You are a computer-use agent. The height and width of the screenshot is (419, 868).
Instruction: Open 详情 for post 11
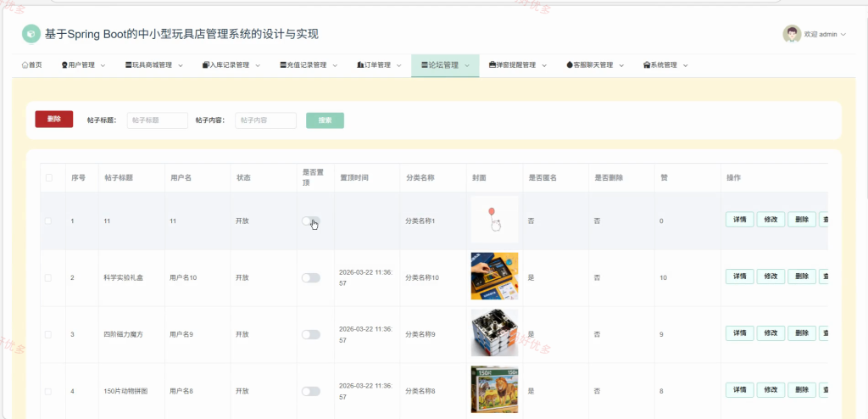739,220
